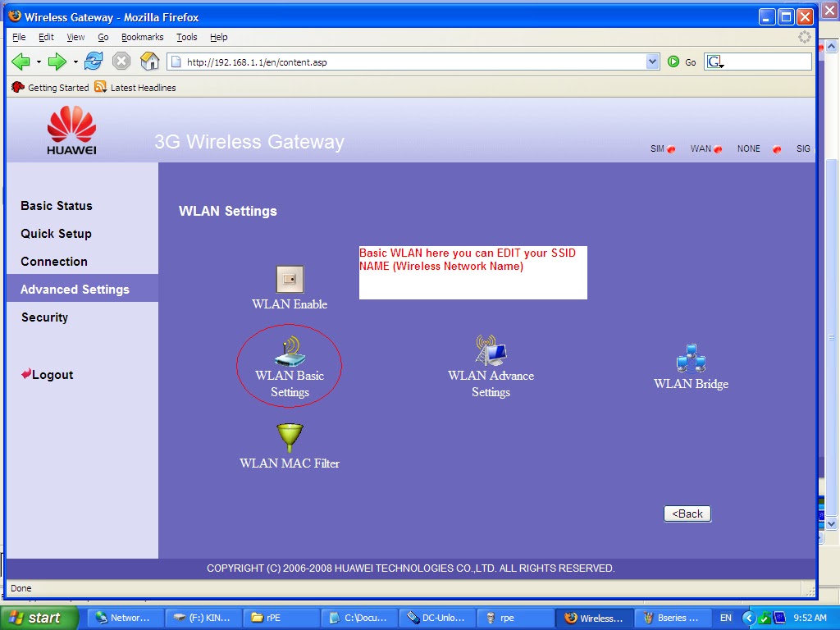This screenshot has height=630, width=840.
Task: Open the WLAN Enable icon
Action: pyautogui.click(x=290, y=279)
